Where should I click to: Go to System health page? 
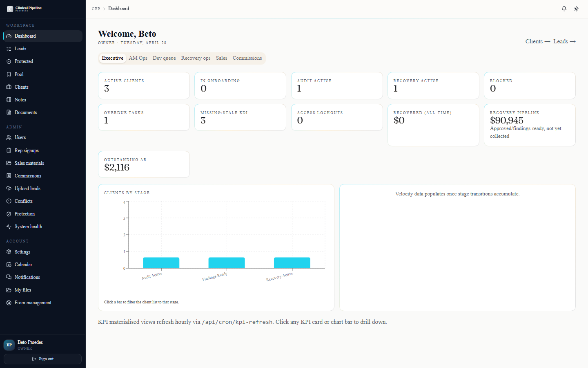click(43, 227)
